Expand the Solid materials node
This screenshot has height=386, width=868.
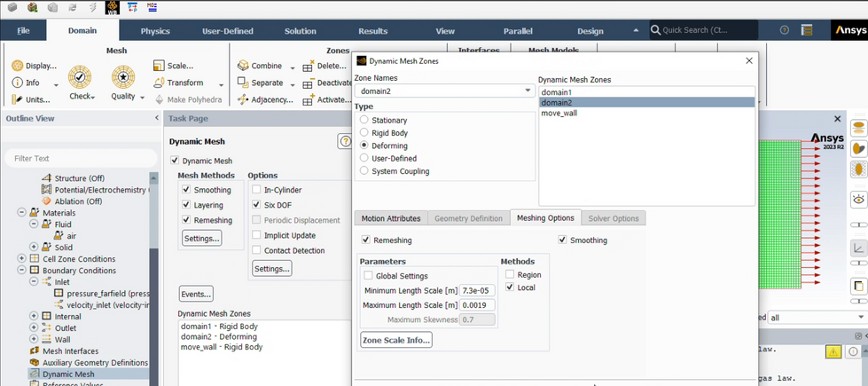pyautogui.click(x=34, y=247)
